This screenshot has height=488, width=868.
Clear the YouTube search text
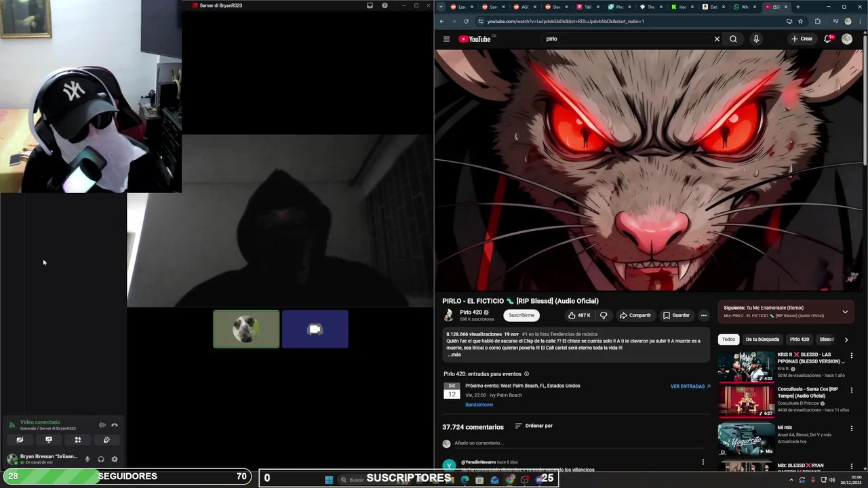(x=717, y=39)
